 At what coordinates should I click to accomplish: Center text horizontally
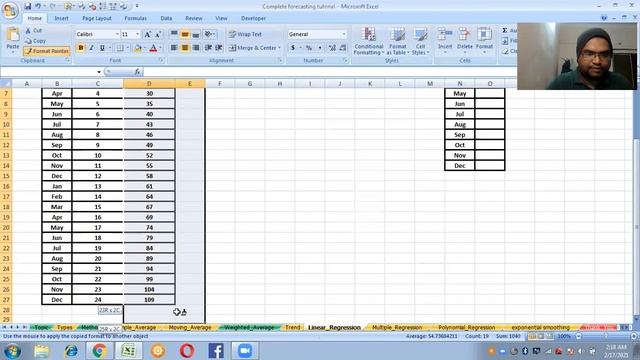point(185,48)
